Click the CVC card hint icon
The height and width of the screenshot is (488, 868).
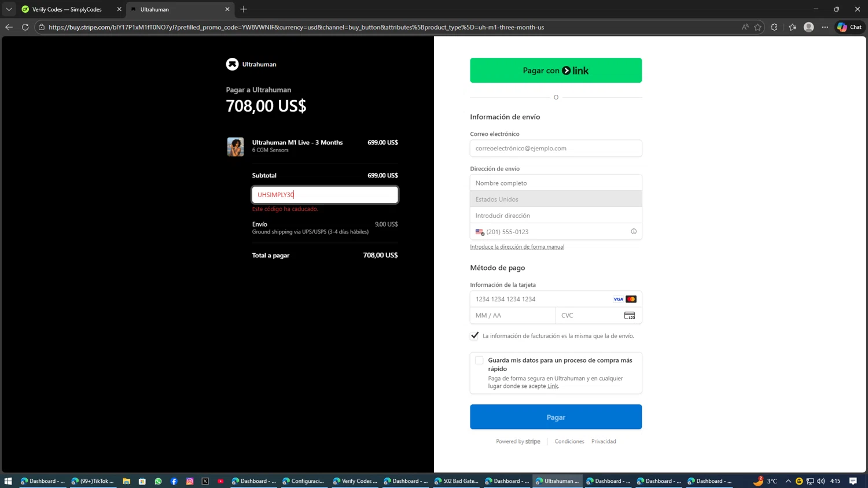click(x=630, y=315)
